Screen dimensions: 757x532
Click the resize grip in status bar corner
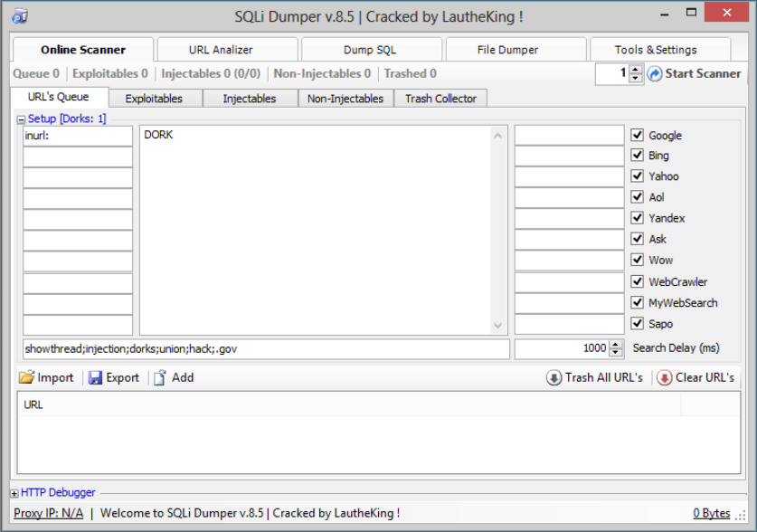[x=741, y=514]
